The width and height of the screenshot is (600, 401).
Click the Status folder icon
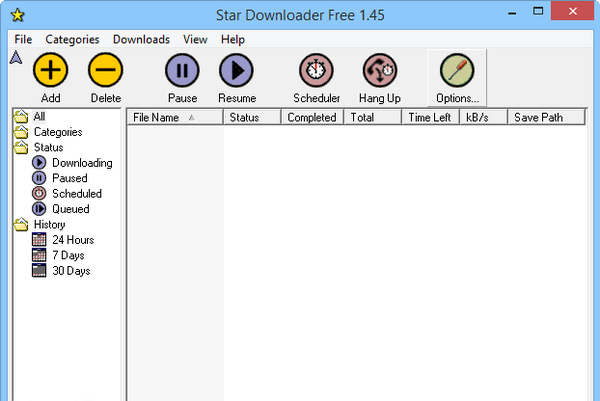click(x=21, y=147)
